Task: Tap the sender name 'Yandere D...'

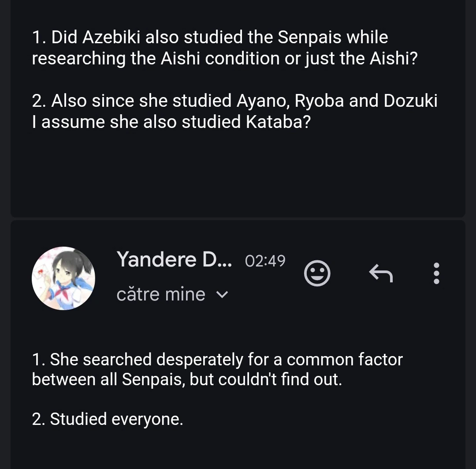Action: pyautogui.click(x=174, y=259)
